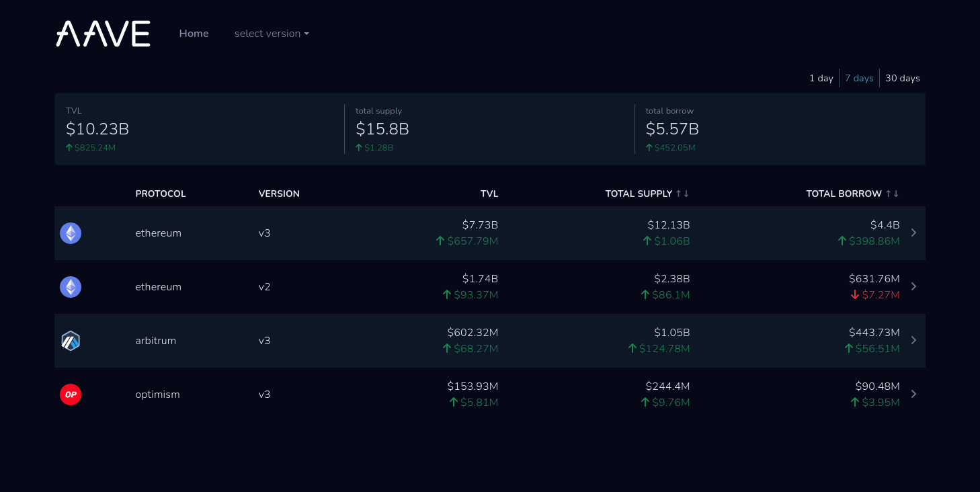
Task: Open the select version dropdown
Action: click(x=272, y=34)
